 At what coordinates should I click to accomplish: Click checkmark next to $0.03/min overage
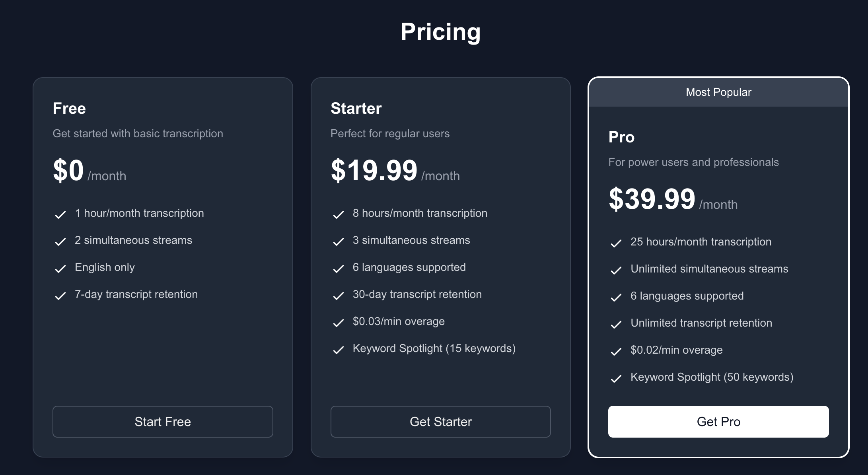pyautogui.click(x=338, y=323)
